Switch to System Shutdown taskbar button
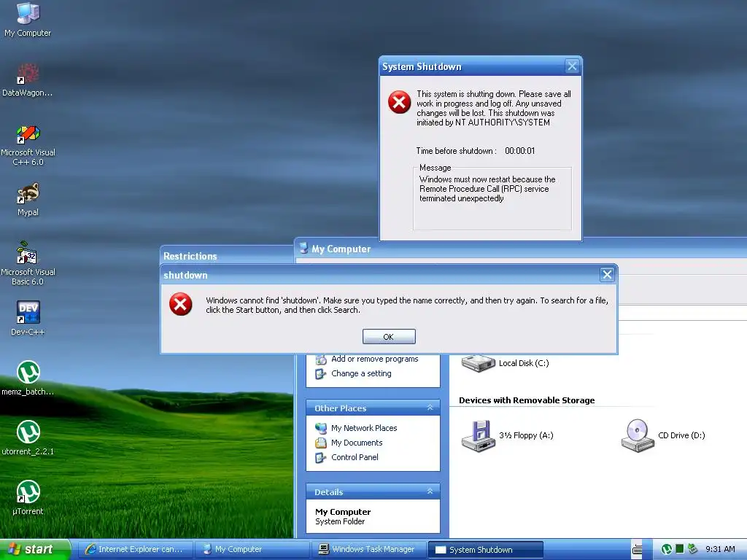The height and width of the screenshot is (560, 747). [486, 550]
